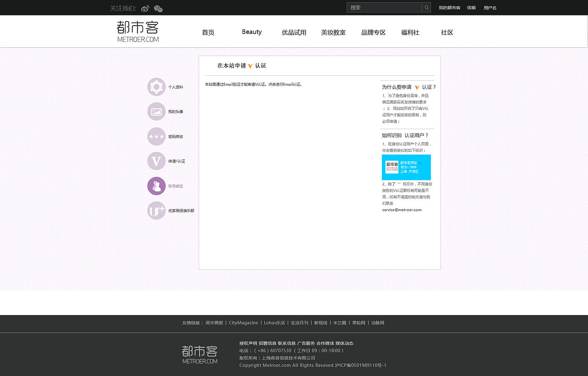Click the picture icon for 我的头像
This screenshot has width=588, height=376.
[157, 112]
